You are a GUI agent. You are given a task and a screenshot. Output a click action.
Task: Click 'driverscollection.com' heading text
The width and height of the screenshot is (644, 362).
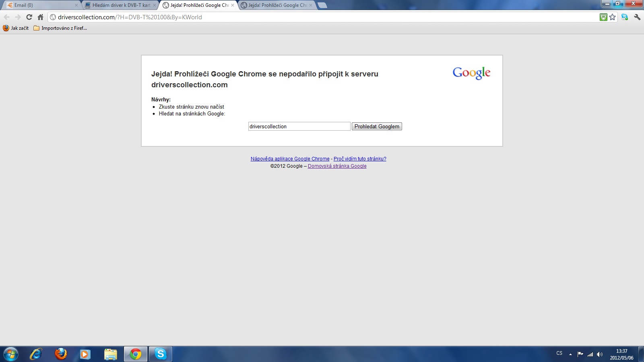pyautogui.click(x=190, y=85)
